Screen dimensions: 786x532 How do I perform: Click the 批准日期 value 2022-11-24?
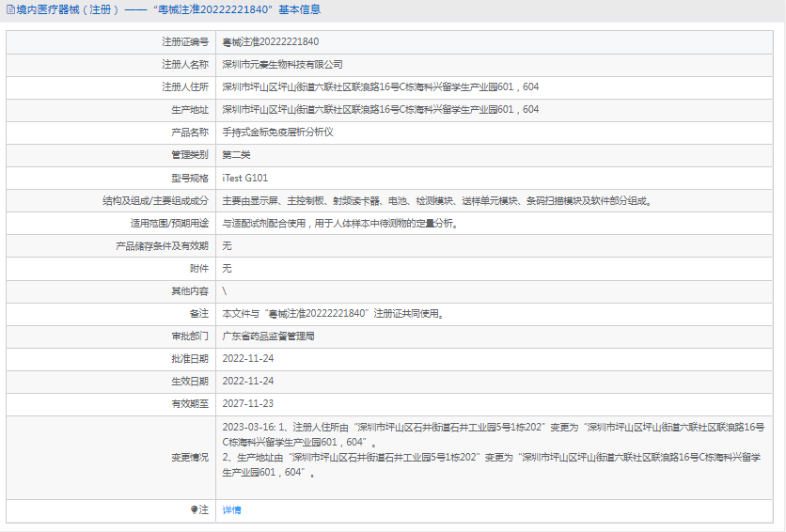[x=248, y=359]
